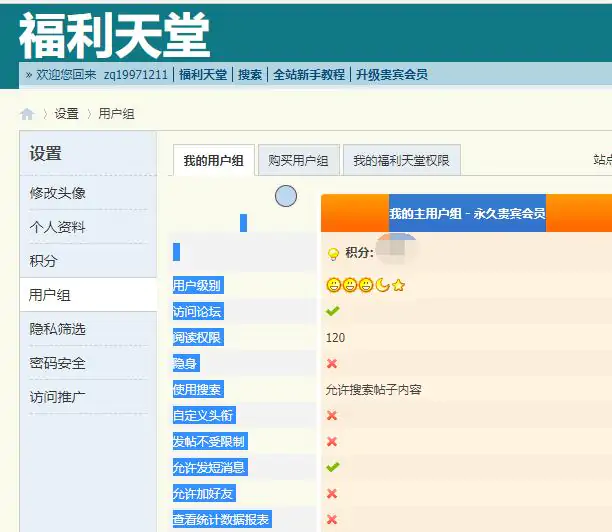Click the red X for 隐身

pos(332,363)
